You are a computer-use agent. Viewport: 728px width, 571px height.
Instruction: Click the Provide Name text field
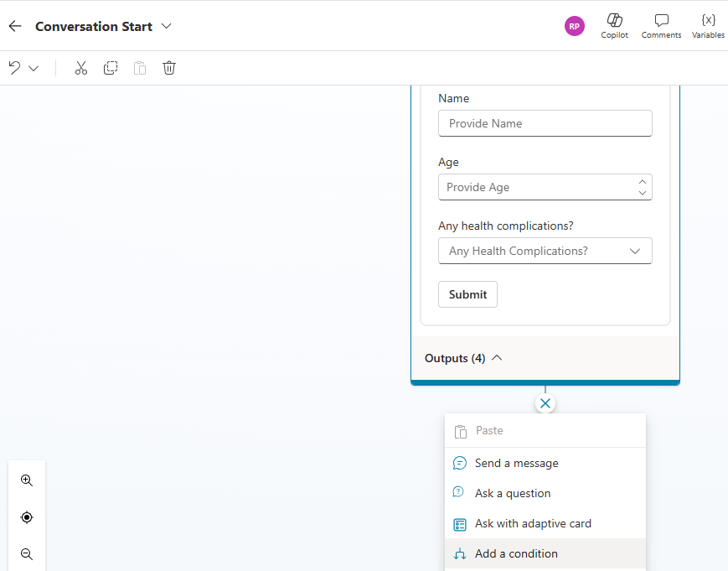[x=545, y=123]
